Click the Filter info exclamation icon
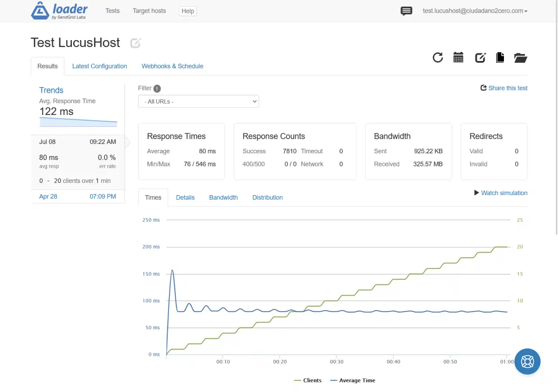 tap(157, 88)
